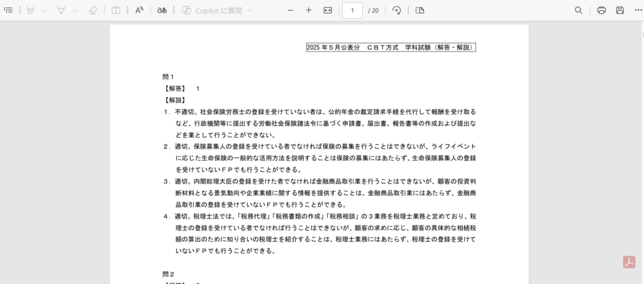Click the translate button
644x284 pixels.
coord(162,10)
